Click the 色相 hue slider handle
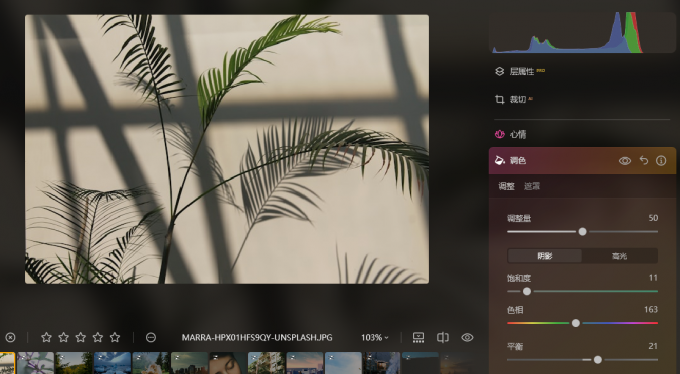680x374 pixels. (x=576, y=323)
